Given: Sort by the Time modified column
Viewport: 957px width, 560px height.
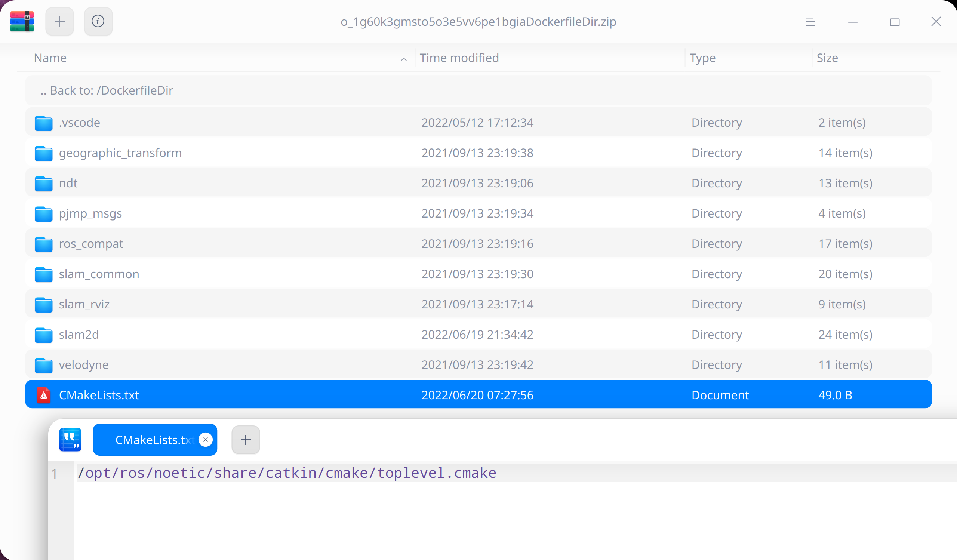Looking at the screenshot, I should point(459,58).
